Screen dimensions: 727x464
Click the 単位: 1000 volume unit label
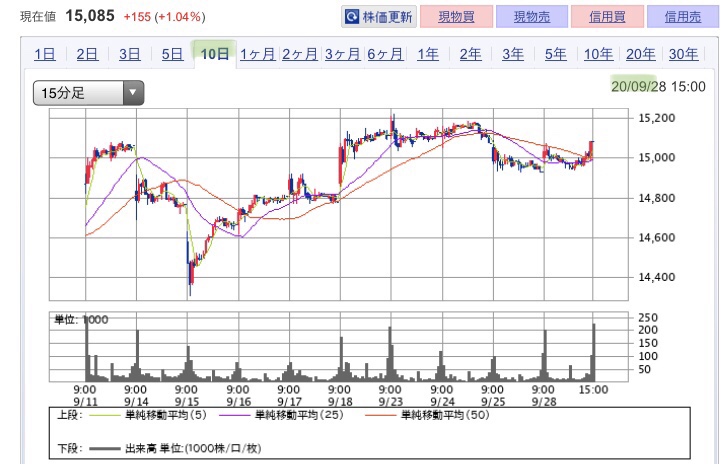[x=82, y=320]
